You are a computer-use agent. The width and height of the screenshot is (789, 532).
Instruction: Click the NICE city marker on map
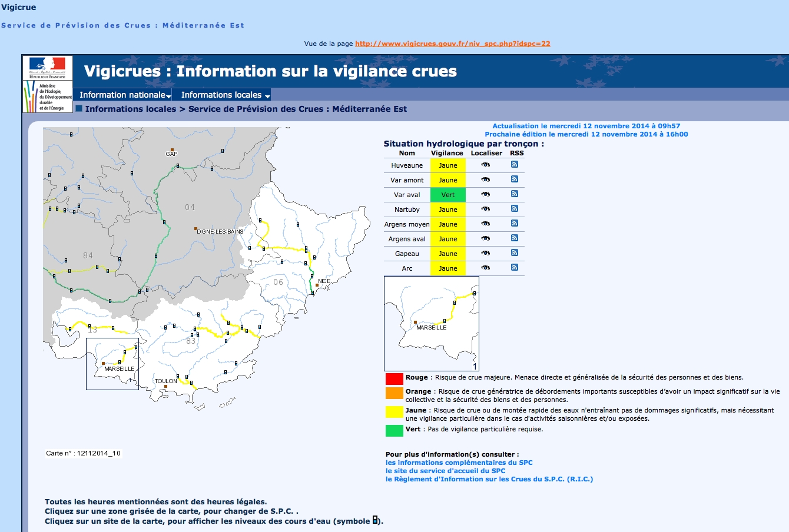click(317, 285)
